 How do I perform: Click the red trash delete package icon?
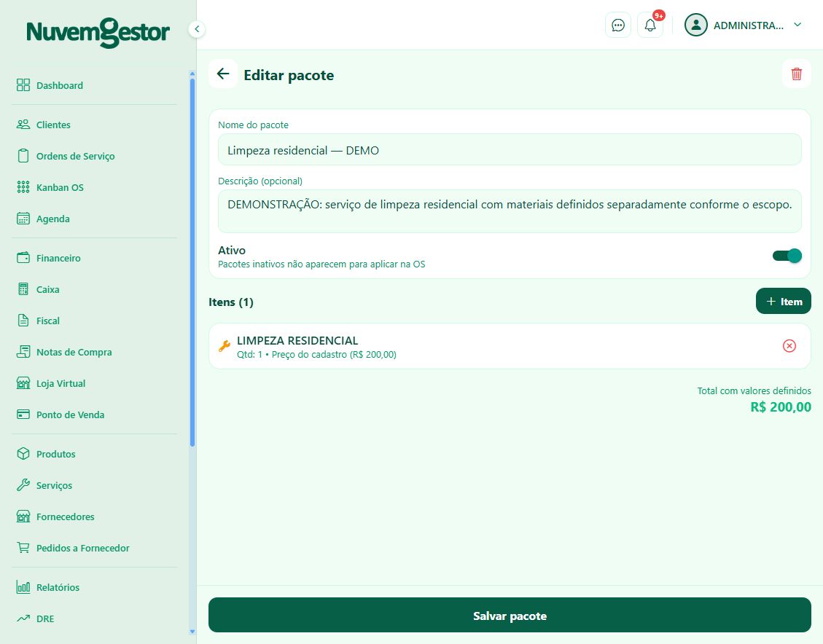[x=796, y=74]
